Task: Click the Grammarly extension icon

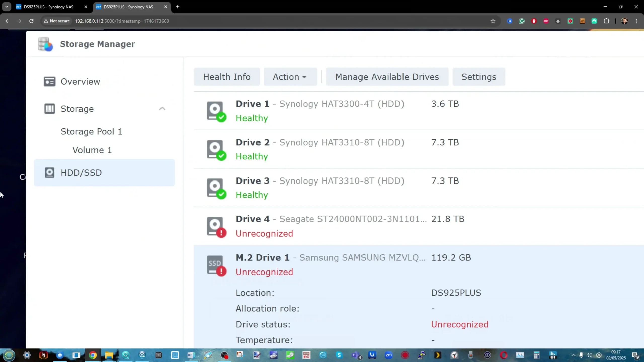Action: [x=522, y=21]
